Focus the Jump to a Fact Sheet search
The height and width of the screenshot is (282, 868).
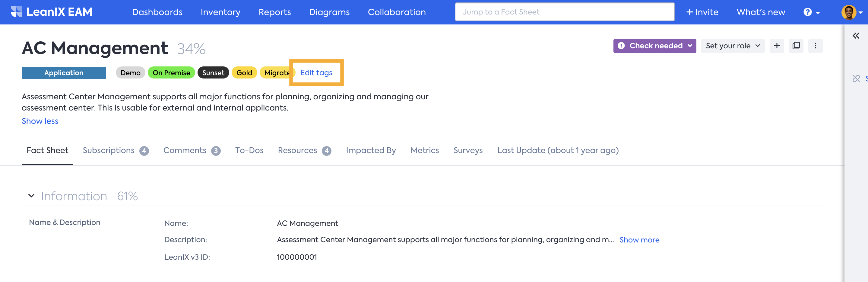pyautogui.click(x=564, y=12)
